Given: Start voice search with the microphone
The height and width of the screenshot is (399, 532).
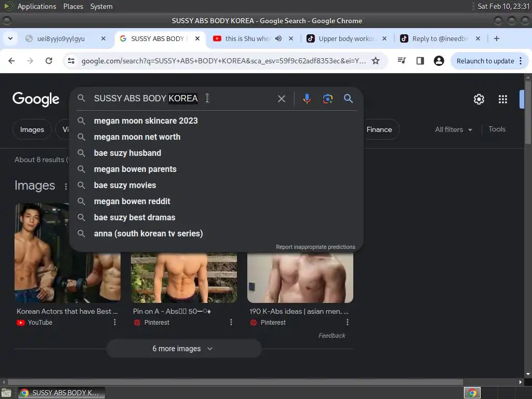Looking at the screenshot, I should (307, 99).
